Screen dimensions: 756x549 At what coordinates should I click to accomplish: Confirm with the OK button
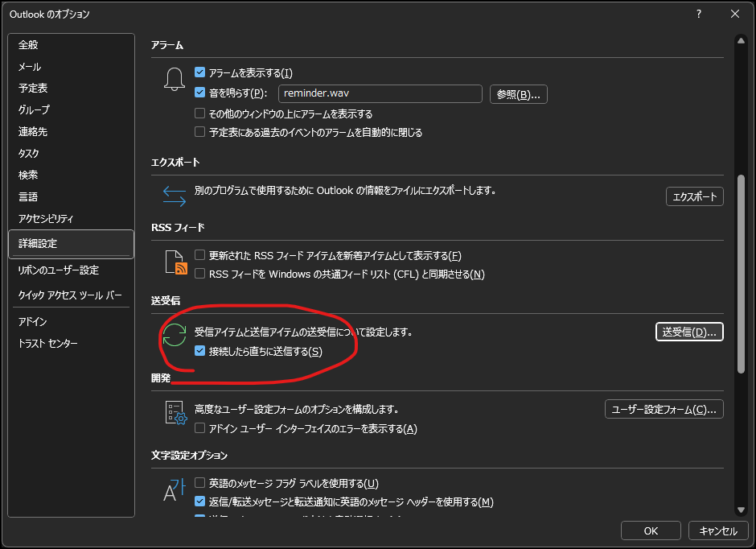click(x=651, y=530)
